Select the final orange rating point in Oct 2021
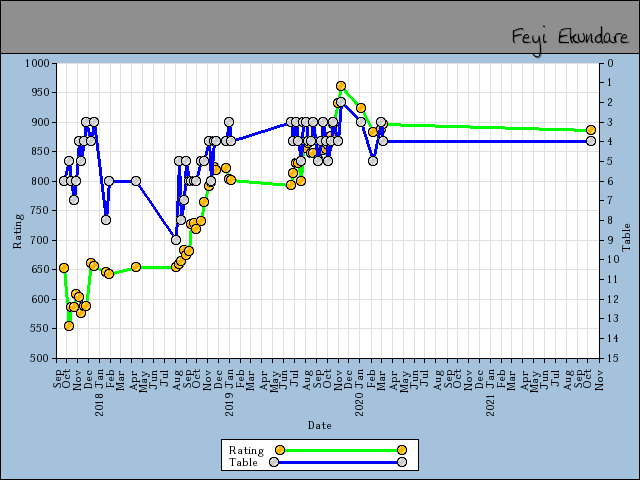This screenshot has width=640, height=480. (591, 130)
